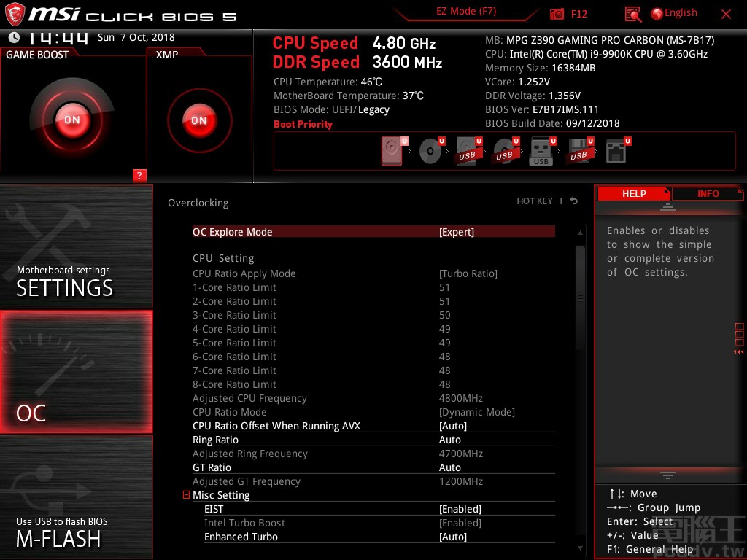The width and height of the screenshot is (747, 560).
Task: Click the DDR Speed 3600 MHz readout
Action: point(357,63)
